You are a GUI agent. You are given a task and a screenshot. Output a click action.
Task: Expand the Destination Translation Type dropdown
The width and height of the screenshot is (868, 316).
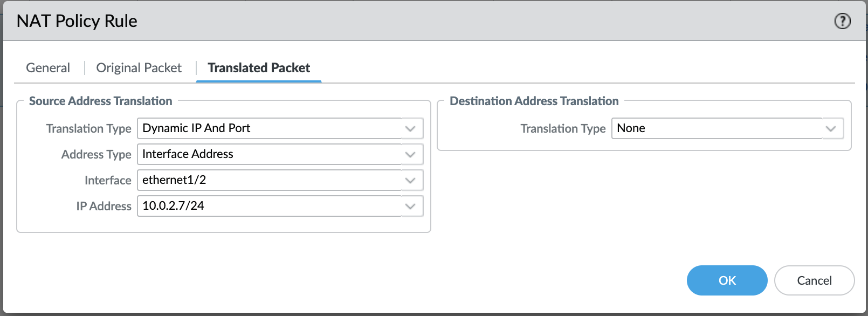coord(831,128)
